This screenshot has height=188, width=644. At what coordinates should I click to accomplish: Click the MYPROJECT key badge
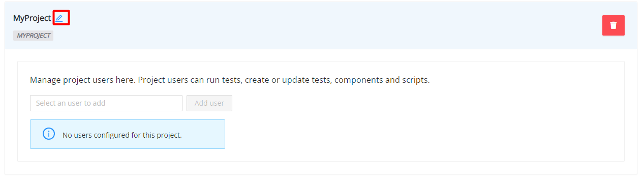click(x=34, y=36)
